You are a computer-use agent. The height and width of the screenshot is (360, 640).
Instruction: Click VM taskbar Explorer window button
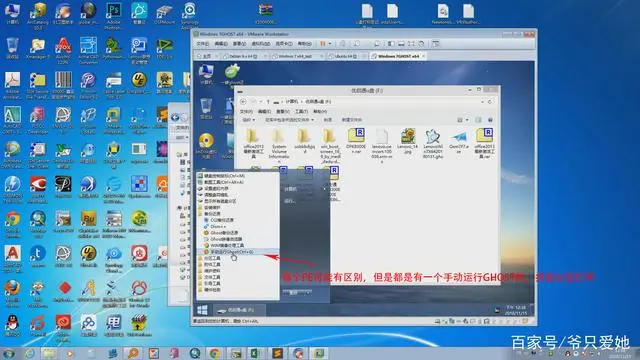coord(240,310)
